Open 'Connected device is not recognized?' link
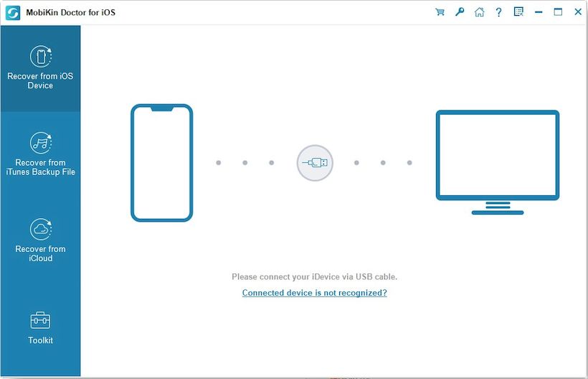Viewport: 588px width, 379px height. [314, 293]
